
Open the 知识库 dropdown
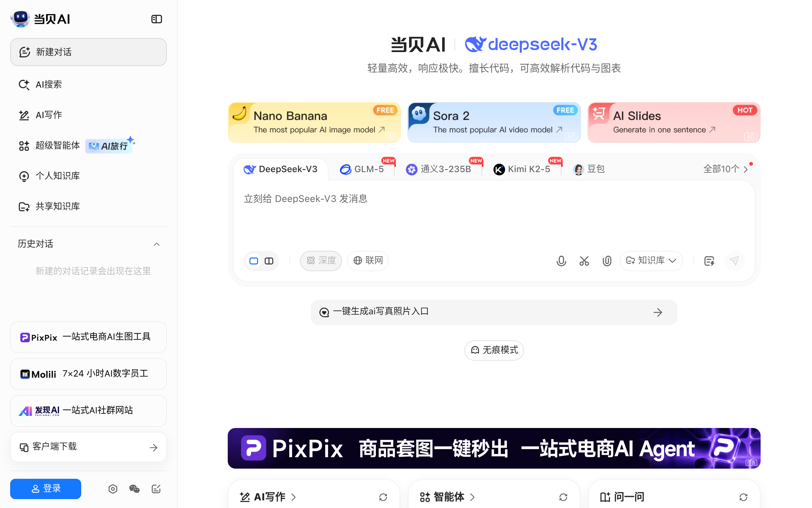coord(651,261)
